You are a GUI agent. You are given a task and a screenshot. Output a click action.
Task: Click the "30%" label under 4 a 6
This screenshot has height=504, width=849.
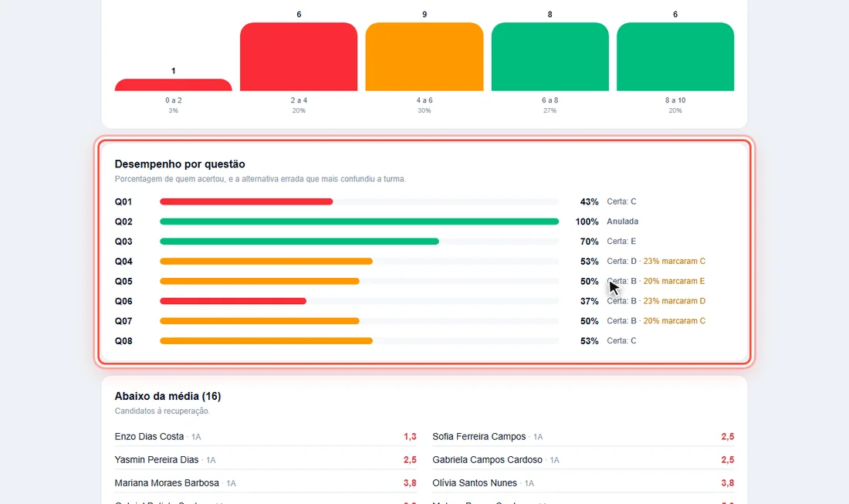point(424,110)
